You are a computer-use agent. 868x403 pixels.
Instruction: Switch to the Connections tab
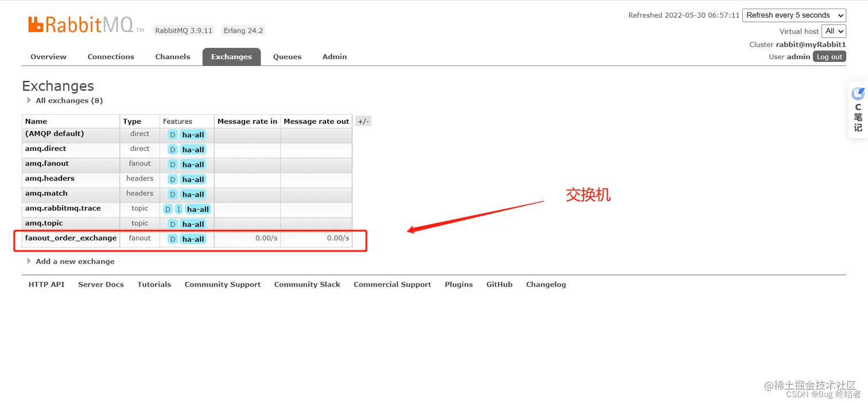coord(111,57)
